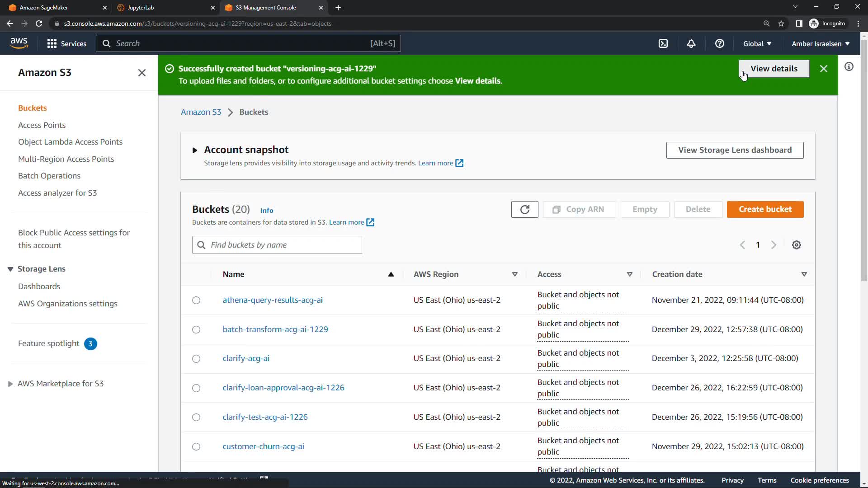Open the notifications bell icon
Screen dimensions: 868x488
coord(691,44)
